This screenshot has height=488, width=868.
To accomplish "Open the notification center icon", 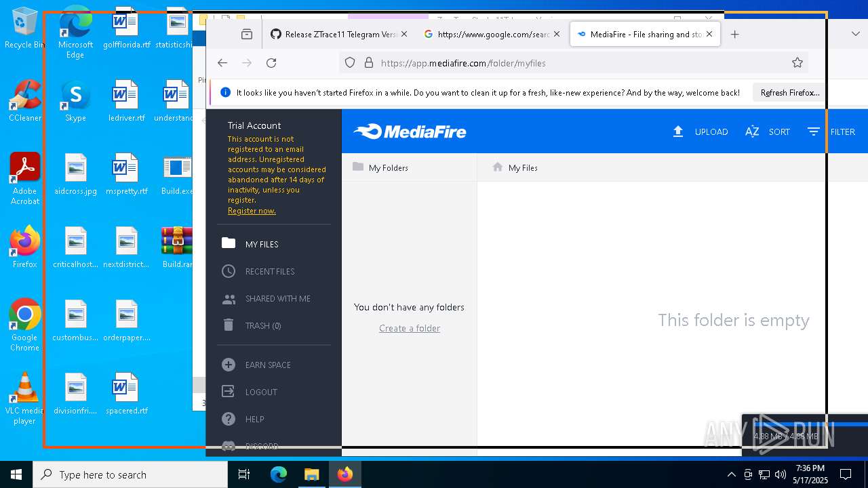I will 846,474.
